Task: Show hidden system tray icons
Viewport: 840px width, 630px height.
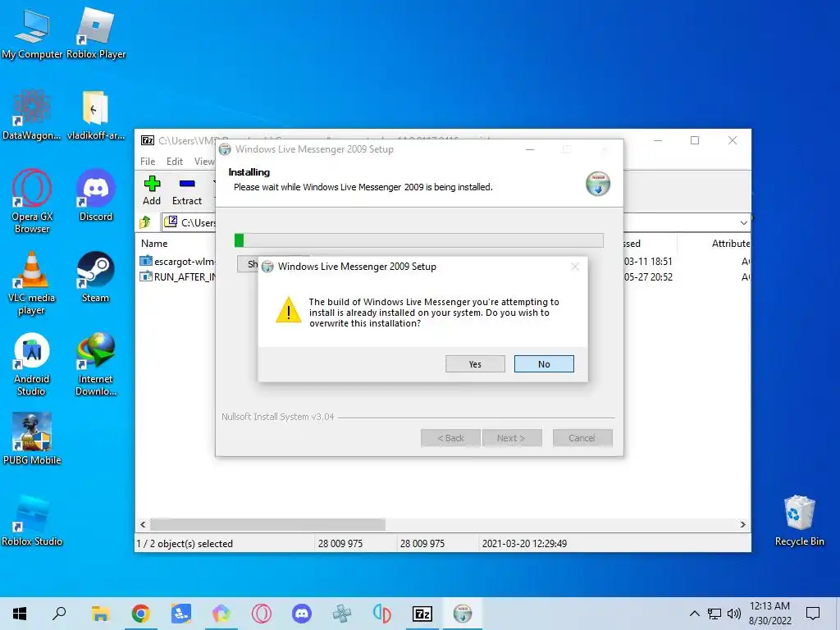Action: [x=694, y=614]
